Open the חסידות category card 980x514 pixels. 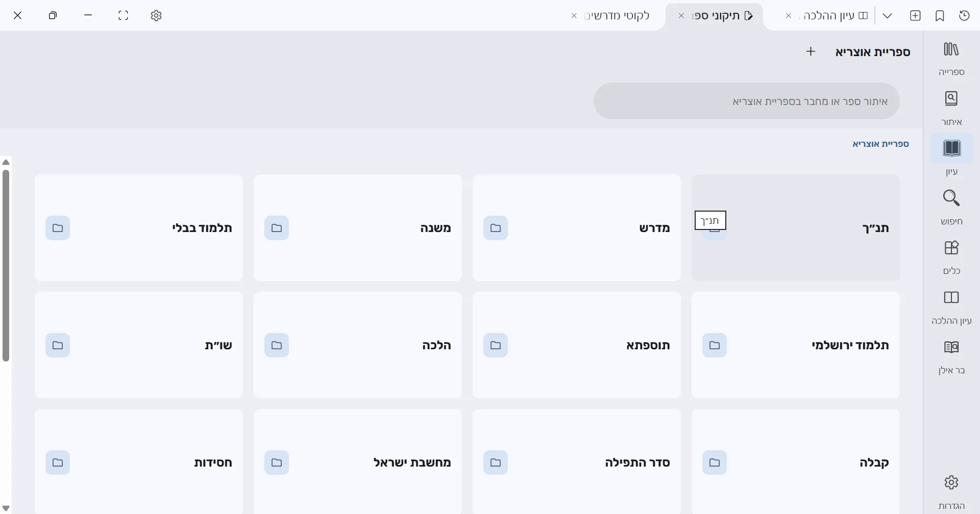(139, 461)
